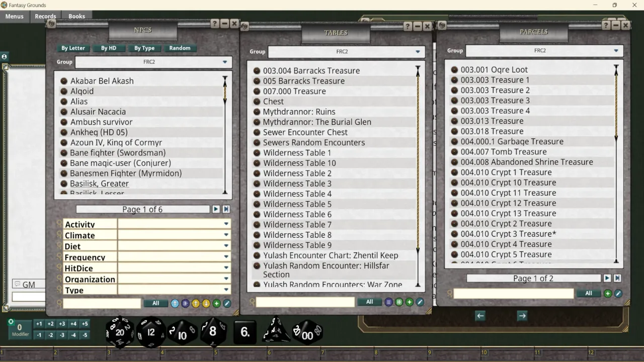Open the Menus menu
The width and height of the screenshot is (644, 362).
pos(15,16)
